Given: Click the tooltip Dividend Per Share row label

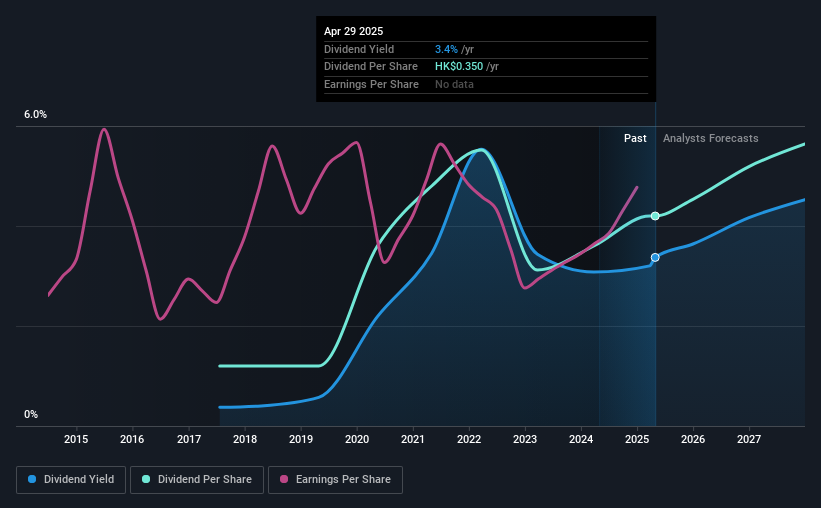Looking at the screenshot, I should tap(371, 67).
